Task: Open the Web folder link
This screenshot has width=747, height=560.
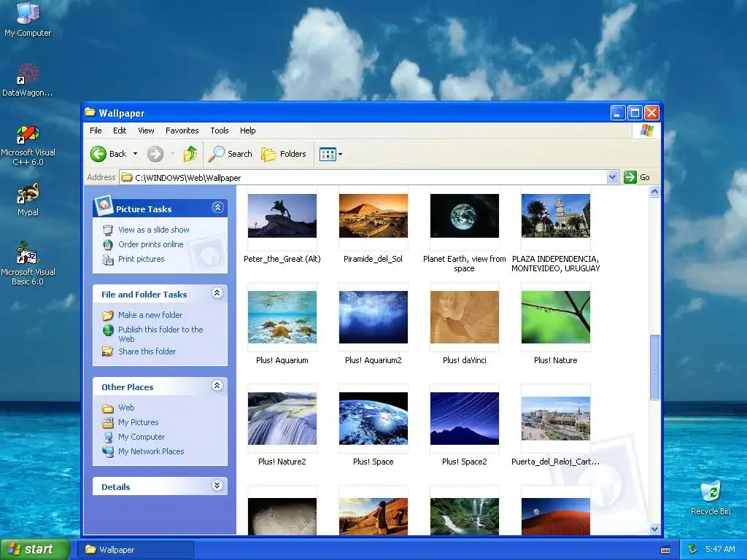Action: tap(126, 408)
